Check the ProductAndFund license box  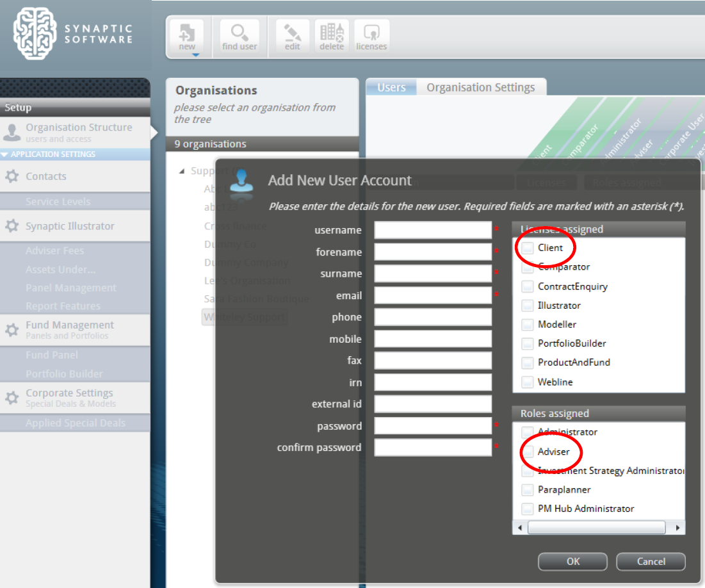(528, 363)
